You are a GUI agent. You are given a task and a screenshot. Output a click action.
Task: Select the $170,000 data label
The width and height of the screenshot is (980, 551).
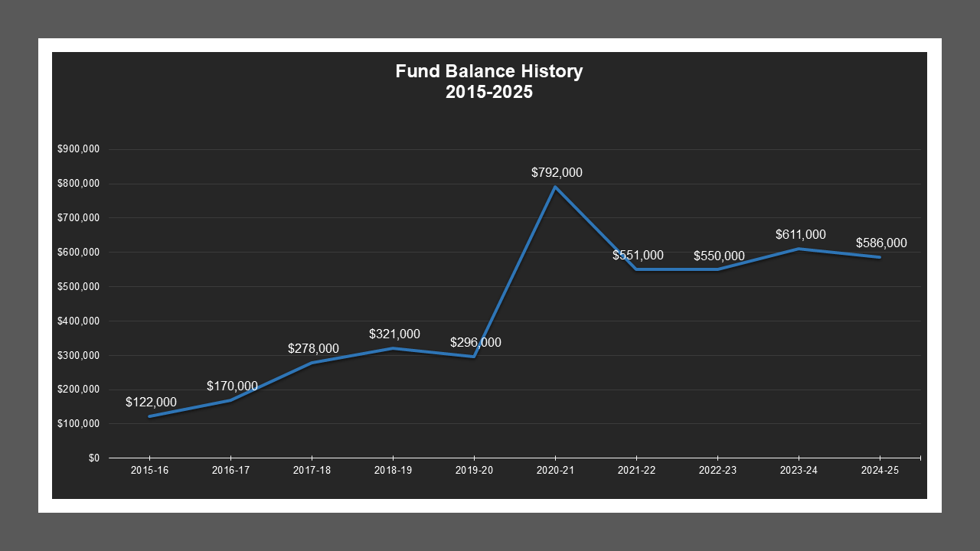click(x=232, y=386)
